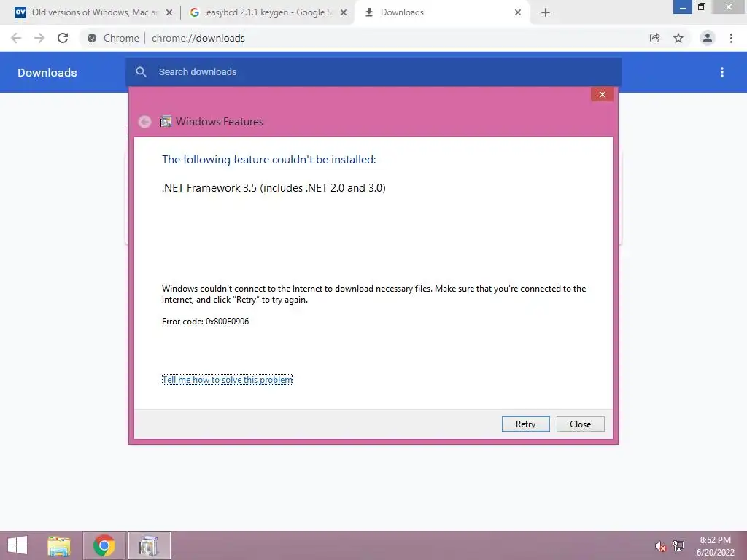Open the taskbar clock showing 8:52 PM
The width and height of the screenshot is (747, 560).
(x=715, y=546)
